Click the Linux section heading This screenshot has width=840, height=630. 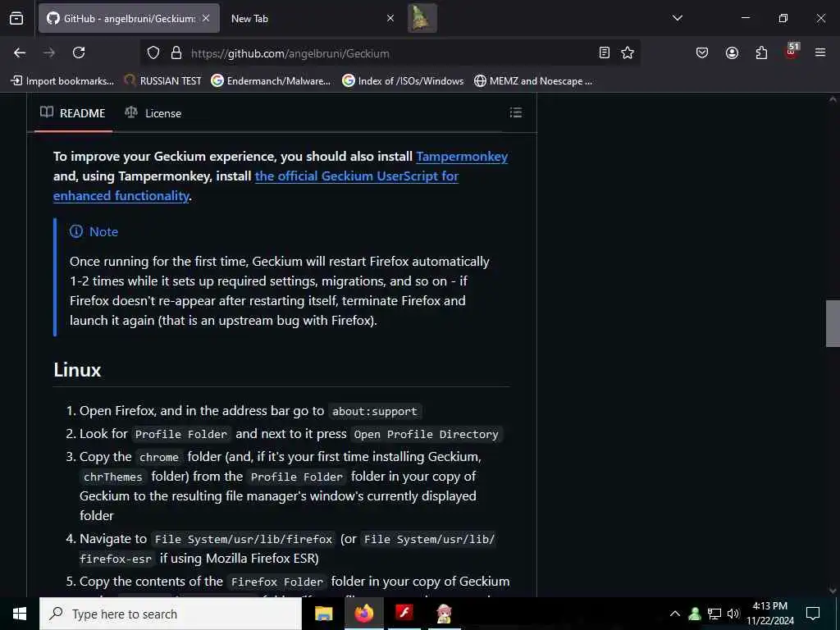click(x=77, y=370)
